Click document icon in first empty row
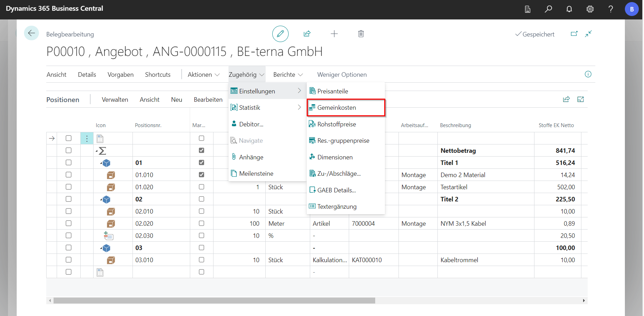The height and width of the screenshot is (316, 644). pos(100,139)
